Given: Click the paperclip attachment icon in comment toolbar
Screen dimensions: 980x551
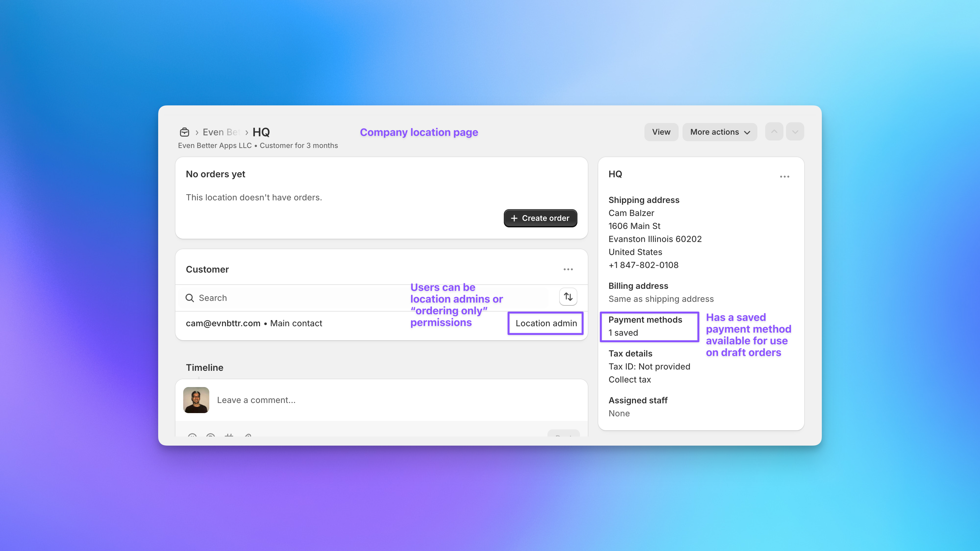Looking at the screenshot, I should coord(247,437).
